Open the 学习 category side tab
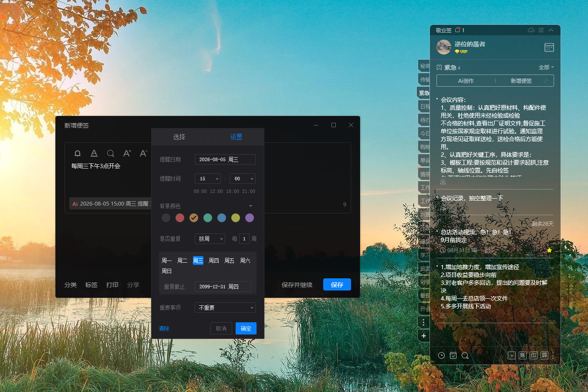Image resolution: width=588 pixels, height=392 pixels. [x=424, y=255]
